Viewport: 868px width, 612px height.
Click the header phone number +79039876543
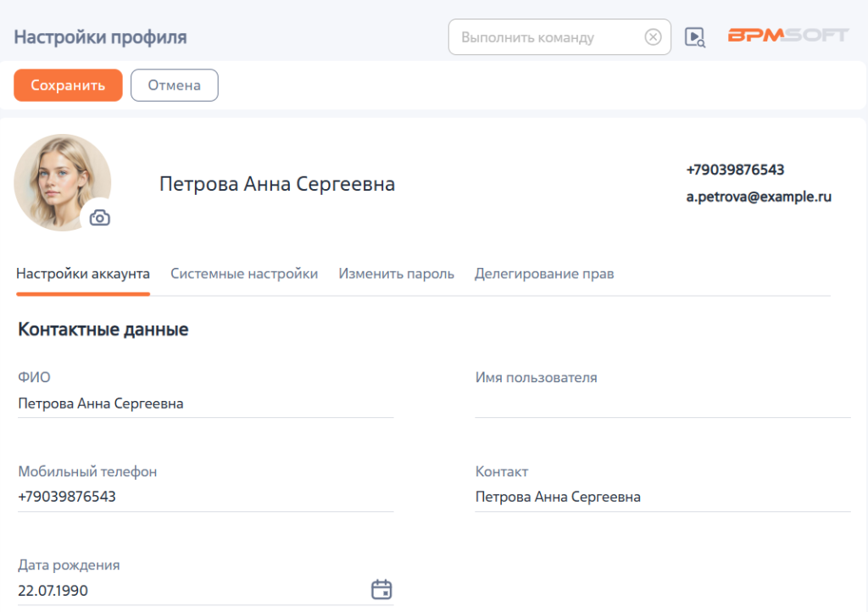click(x=735, y=170)
